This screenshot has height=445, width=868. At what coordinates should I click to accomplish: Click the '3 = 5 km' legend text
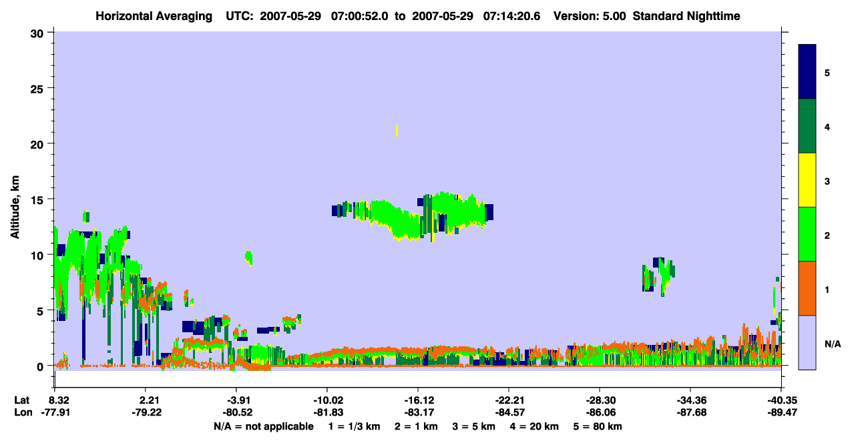[474, 426]
